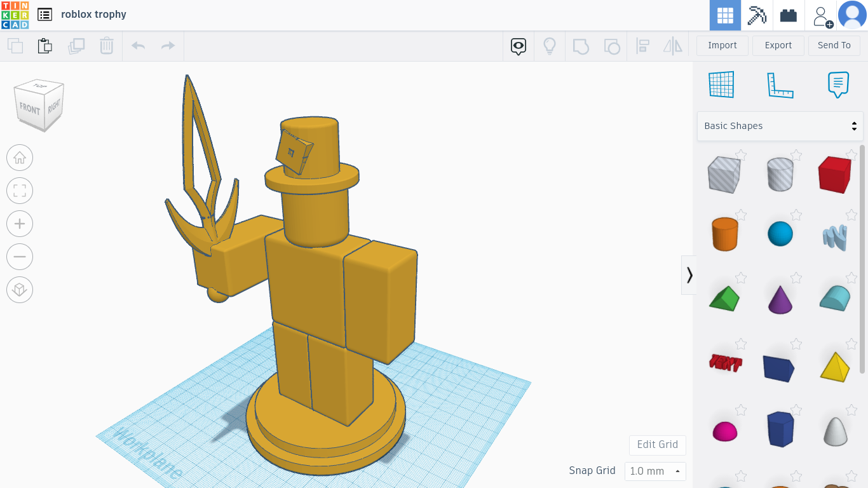Favorite the Round Roof star
Viewport: 868px width, 488px height.
852,278
